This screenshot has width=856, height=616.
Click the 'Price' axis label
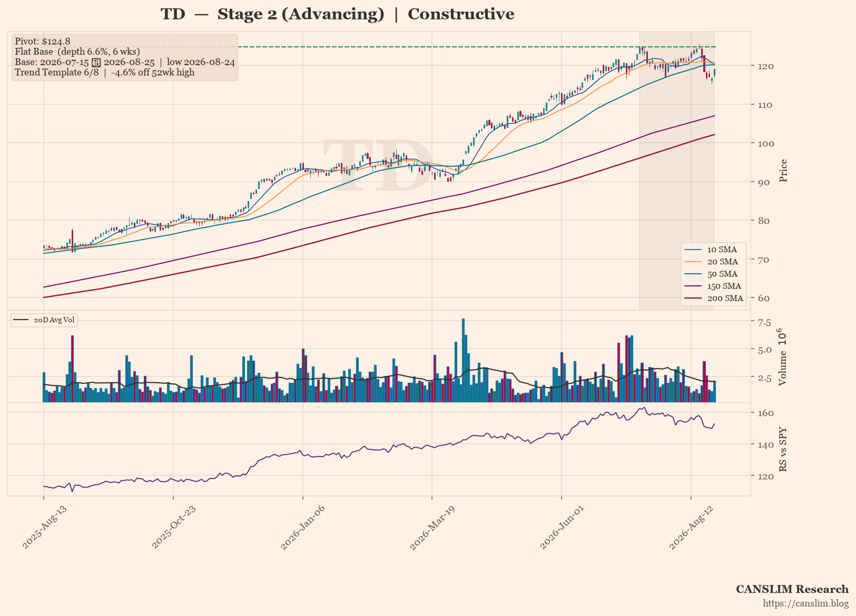783,171
